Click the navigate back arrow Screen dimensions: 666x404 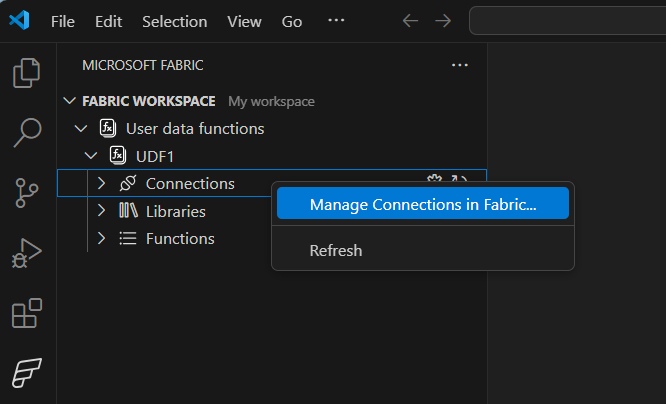click(408, 21)
